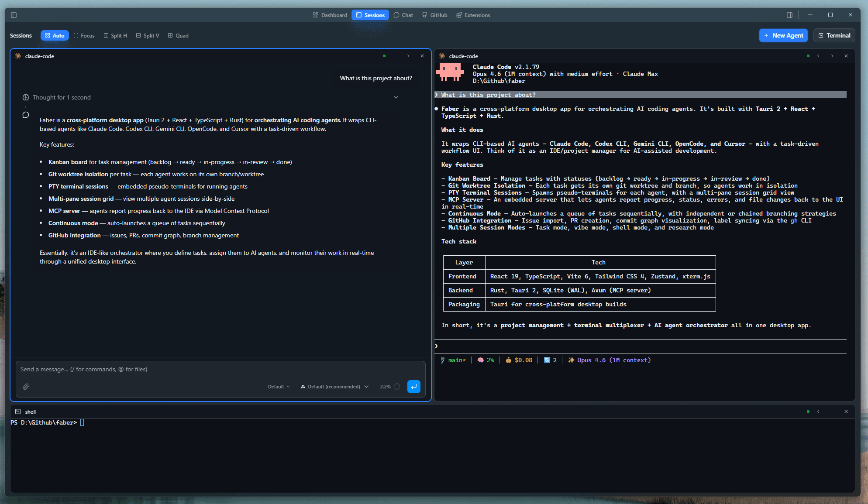
Task: Close the right claude-code terminal pane
Action: click(x=846, y=56)
